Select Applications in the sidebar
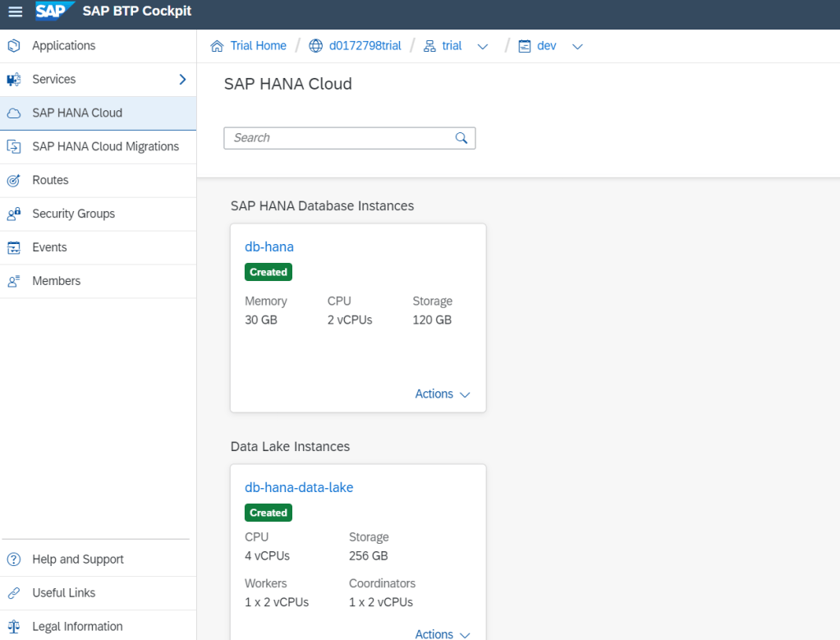This screenshot has height=640, width=840. [64, 46]
